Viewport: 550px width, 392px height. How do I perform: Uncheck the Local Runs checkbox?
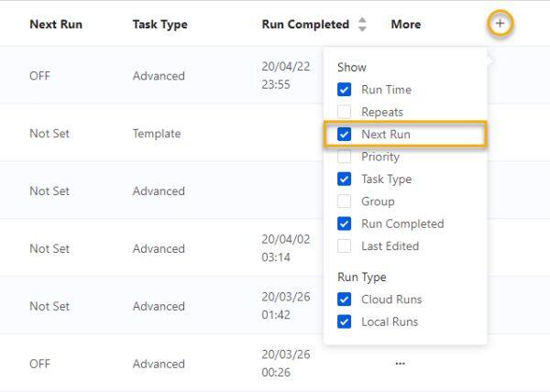(x=344, y=322)
